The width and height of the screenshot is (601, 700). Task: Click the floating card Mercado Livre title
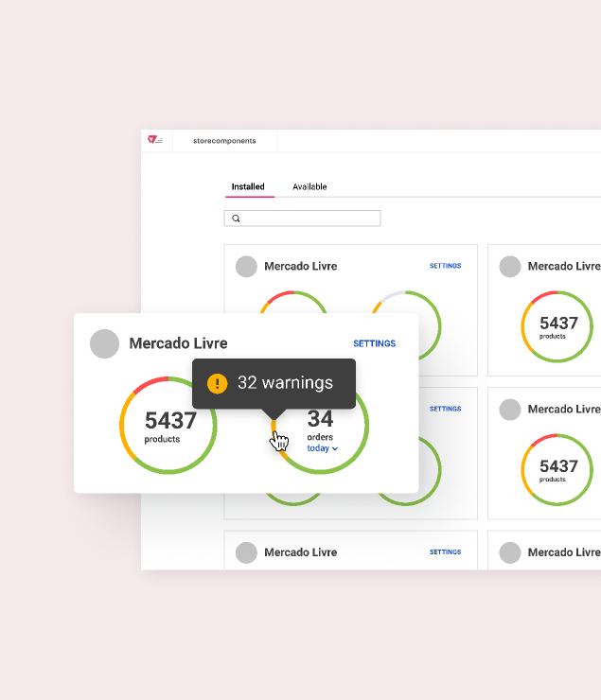coord(178,343)
